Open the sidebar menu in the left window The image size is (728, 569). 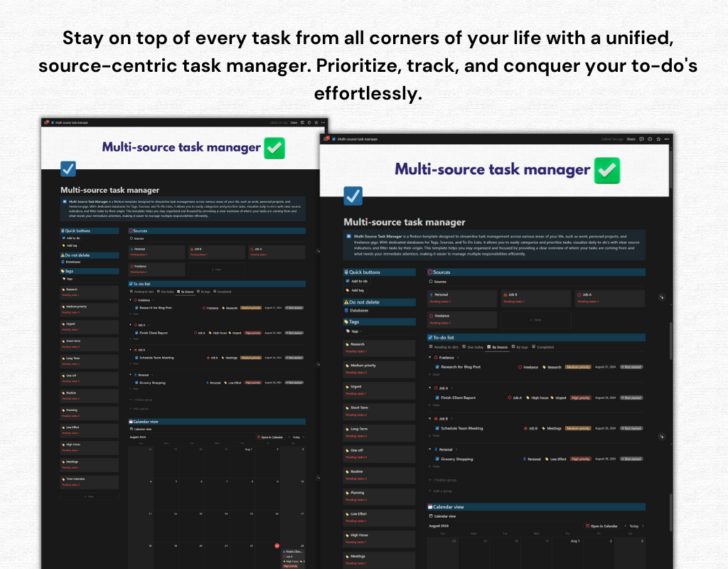coord(46,122)
